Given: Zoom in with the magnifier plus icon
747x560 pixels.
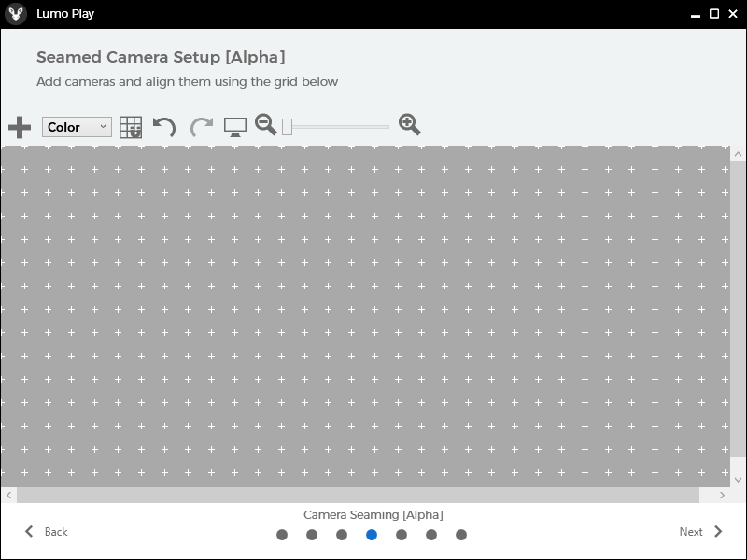Looking at the screenshot, I should tap(410, 124).
